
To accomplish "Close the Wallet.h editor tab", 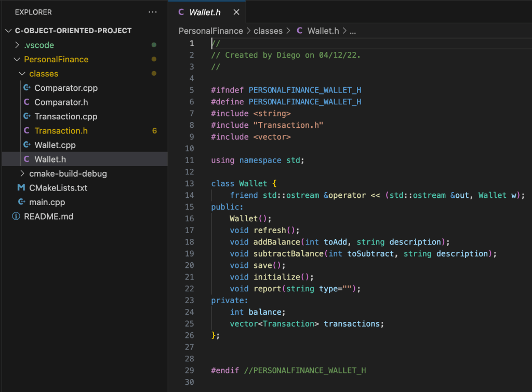I will click(x=236, y=12).
